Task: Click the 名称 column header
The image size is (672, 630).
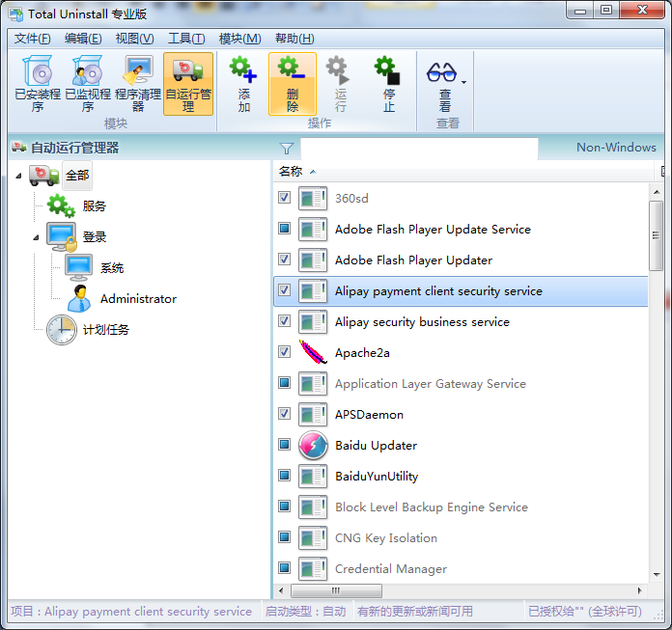Action: coord(291,172)
